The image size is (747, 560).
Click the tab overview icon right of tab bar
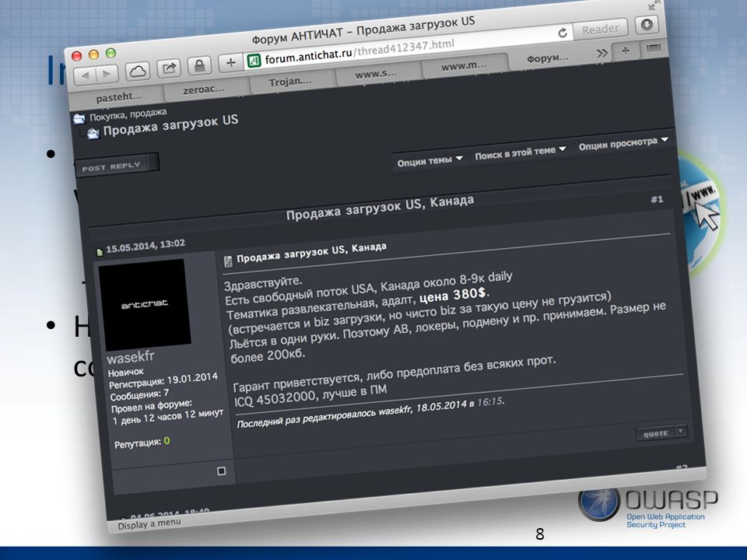click(653, 48)
